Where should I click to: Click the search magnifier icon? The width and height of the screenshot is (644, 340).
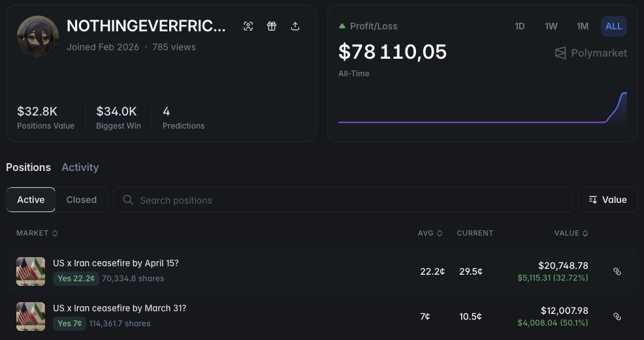[128, 200]
